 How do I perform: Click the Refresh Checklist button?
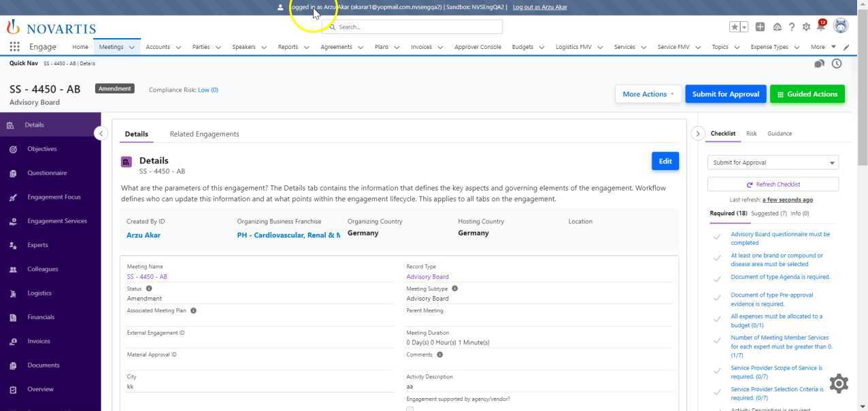[x=773, y=184]
